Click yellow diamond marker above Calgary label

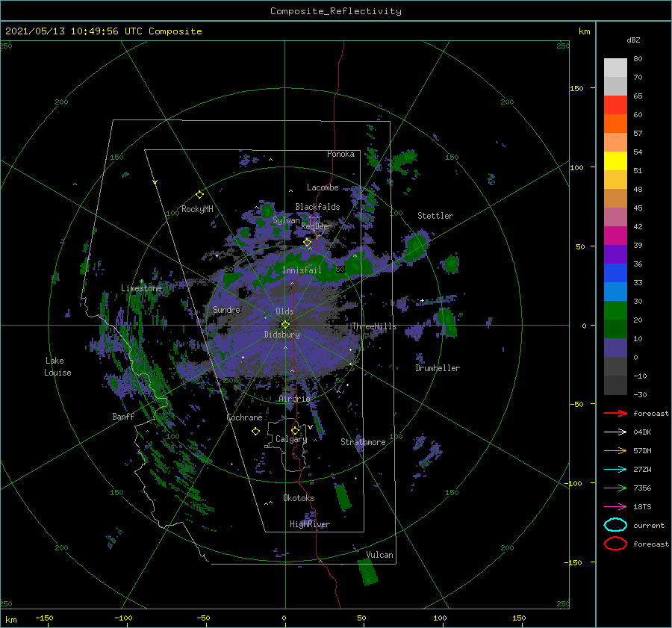click(295, 430)
